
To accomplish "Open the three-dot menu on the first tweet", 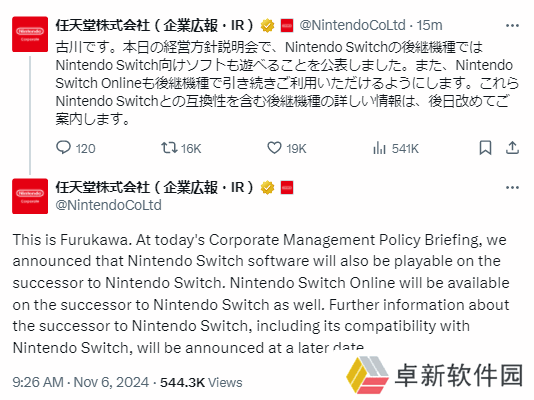I will 512,26.
